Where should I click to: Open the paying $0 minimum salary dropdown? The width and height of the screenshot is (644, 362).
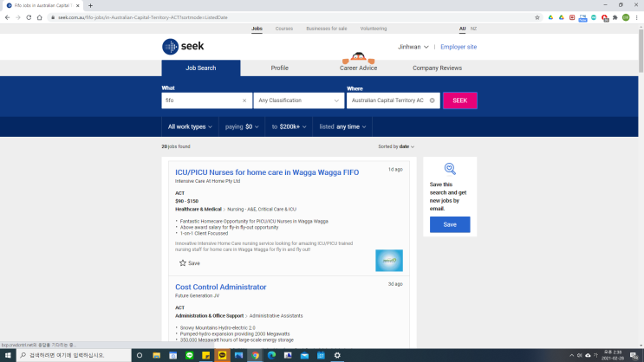click(242, 126)
